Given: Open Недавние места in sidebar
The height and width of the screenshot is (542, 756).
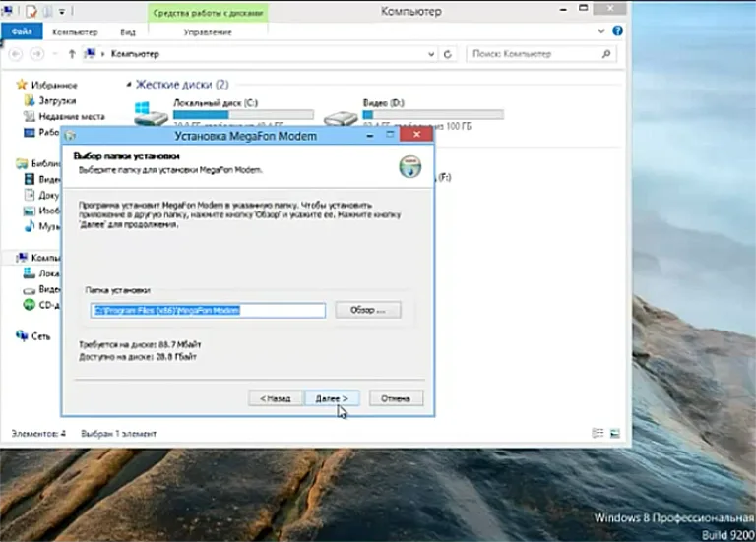Looking at the screenshot, I should point(71,117).
